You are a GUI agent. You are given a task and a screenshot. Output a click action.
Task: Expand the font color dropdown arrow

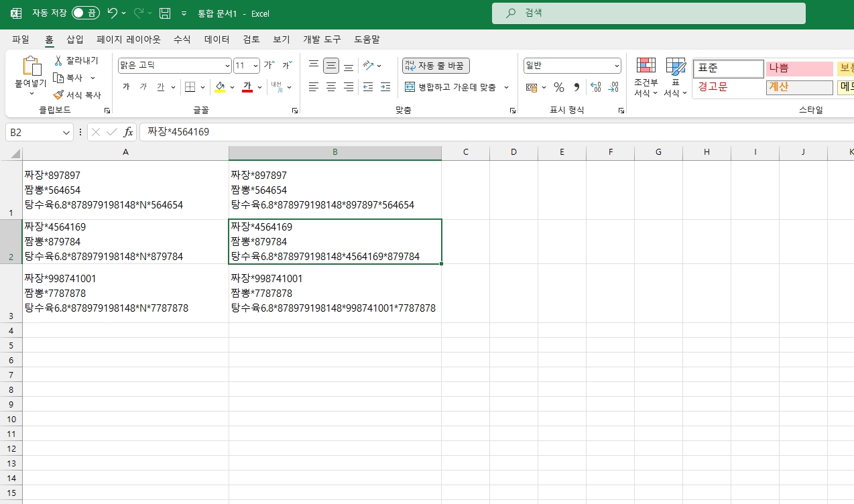[x=259, y=87]
